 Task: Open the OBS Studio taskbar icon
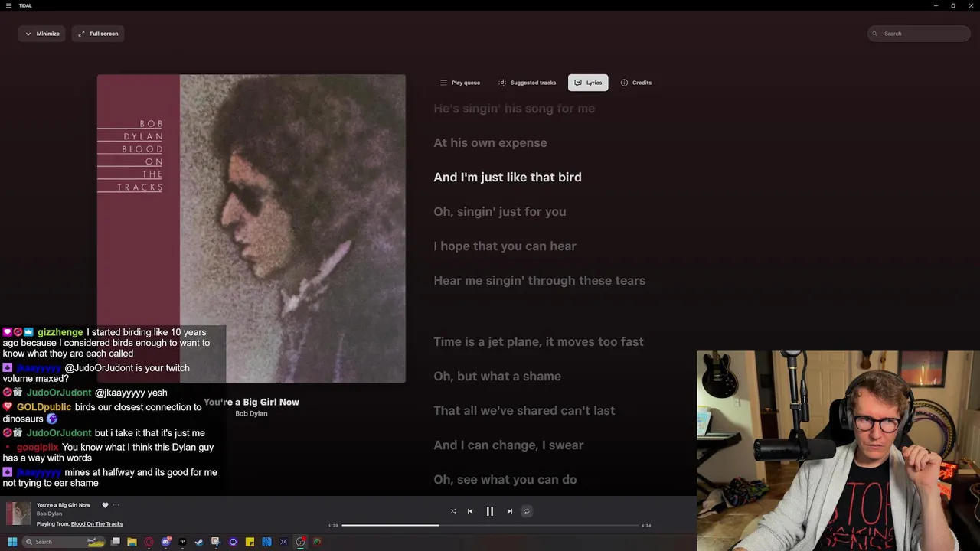coord(300,542)
